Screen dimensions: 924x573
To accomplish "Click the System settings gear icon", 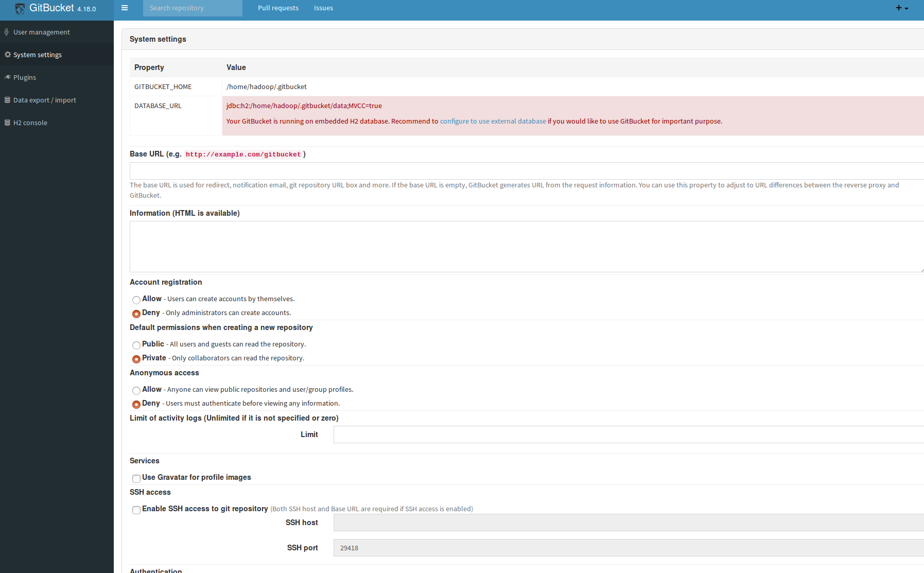I will [8, 55].
